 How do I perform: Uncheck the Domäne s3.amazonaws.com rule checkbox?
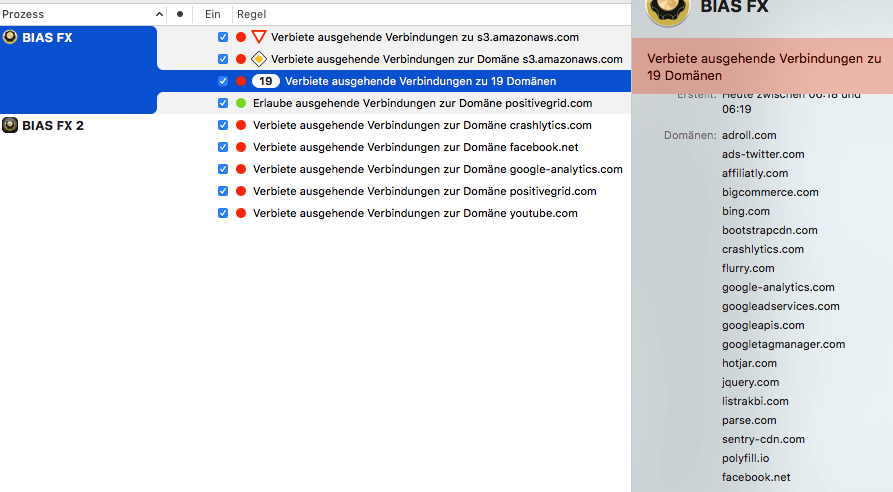coord(223,59)
